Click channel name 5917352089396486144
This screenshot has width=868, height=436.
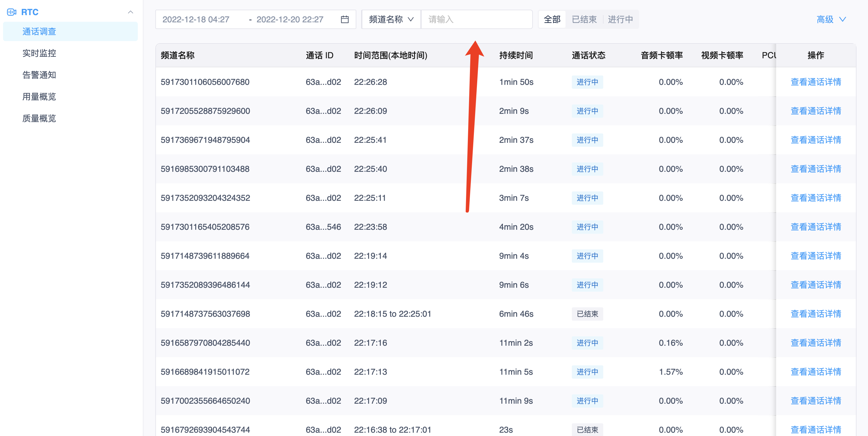tap(205, 285)
